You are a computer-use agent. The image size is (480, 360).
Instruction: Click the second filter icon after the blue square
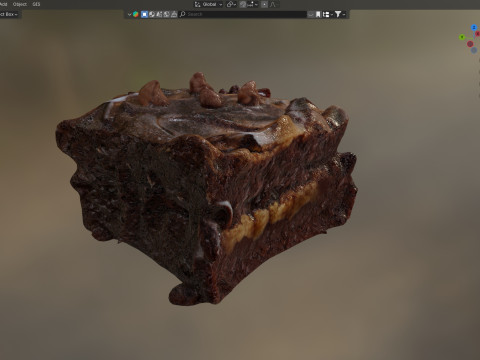152,14
